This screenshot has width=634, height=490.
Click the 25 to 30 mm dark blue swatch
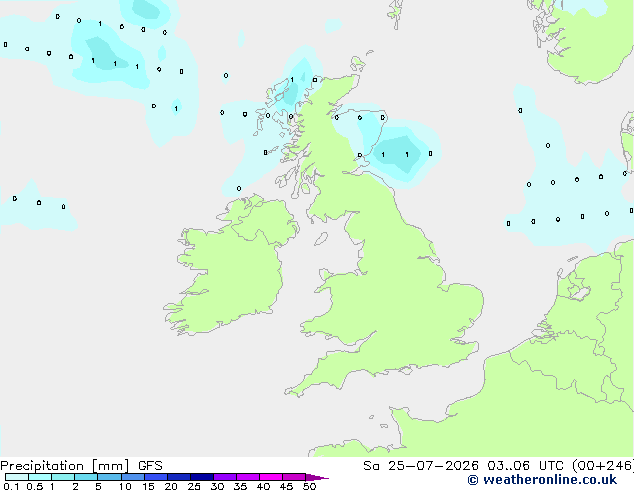click(x=202, y=477)
